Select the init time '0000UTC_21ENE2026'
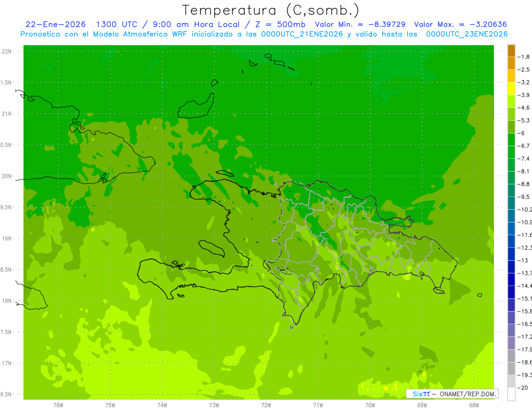The image size is (532, 411). [x=302, y=34]
